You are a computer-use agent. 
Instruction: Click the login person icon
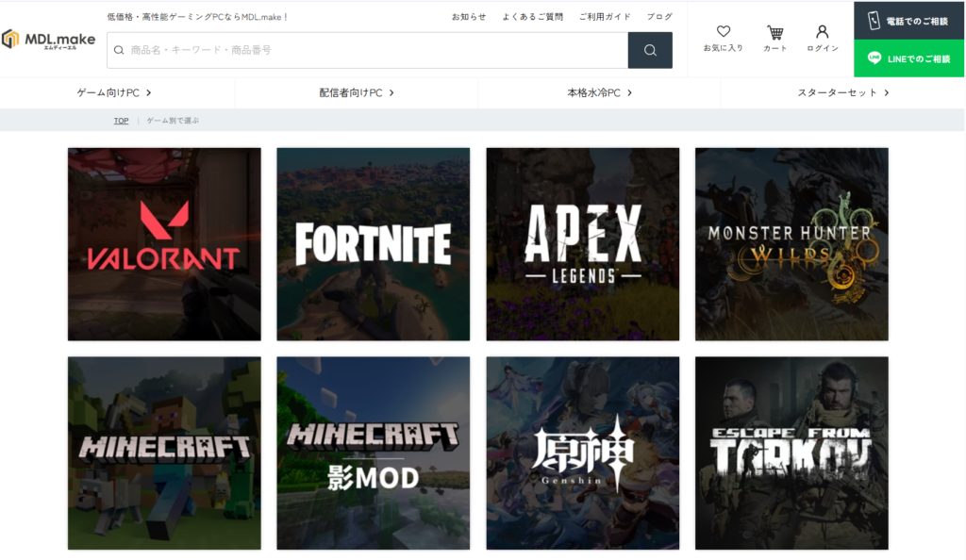822,38
